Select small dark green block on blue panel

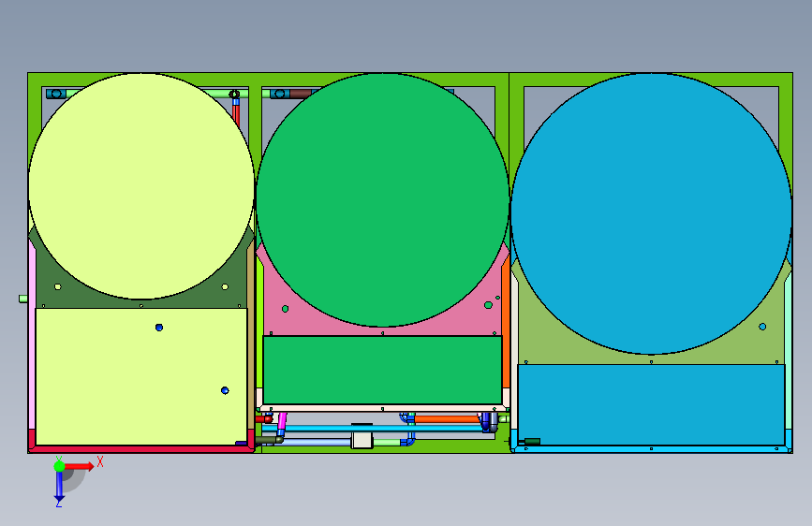click(x=532, y=442)
